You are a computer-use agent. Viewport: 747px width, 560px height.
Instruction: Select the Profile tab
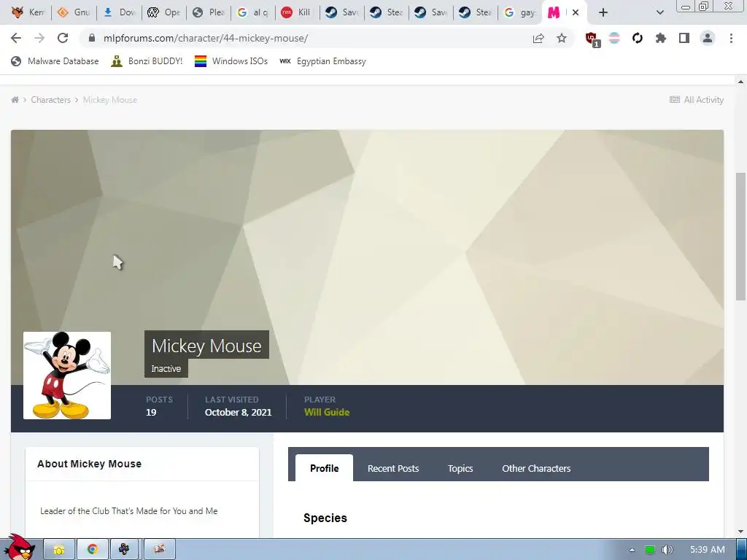(x=325, y=468)
